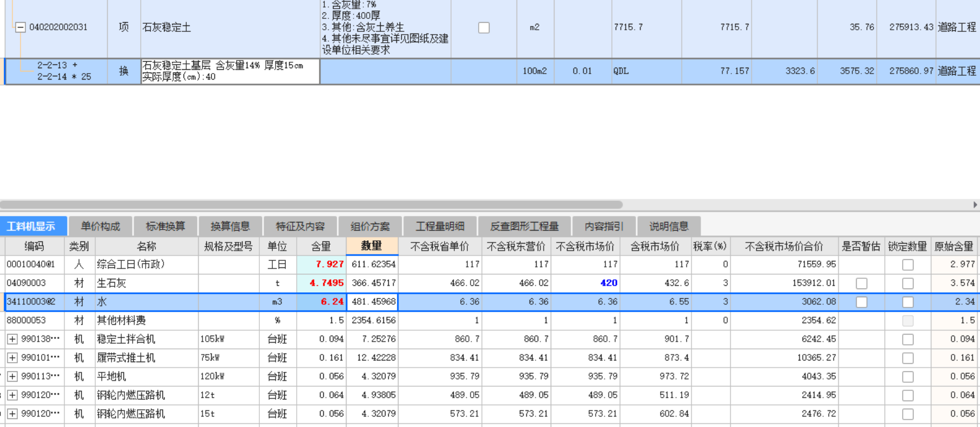Select the 153912.01 total price cell
Image resolution: width=980 pixels, height=427 pixels.
(x=785, y=283)
